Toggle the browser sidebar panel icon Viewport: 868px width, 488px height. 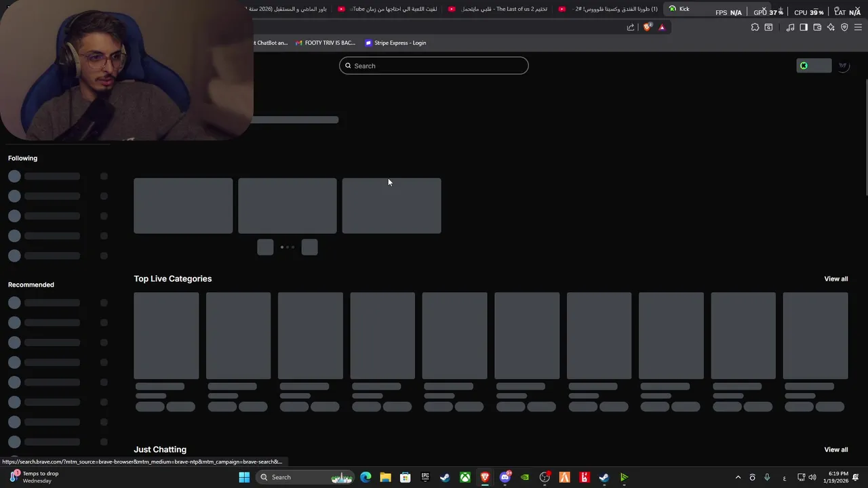pyautogui.click(x=804, y=27)
